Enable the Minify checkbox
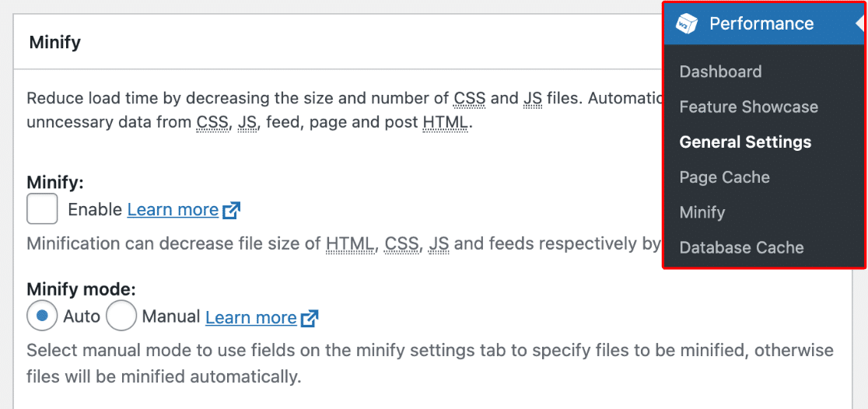 pyautogui.click(x=42, y=209)
